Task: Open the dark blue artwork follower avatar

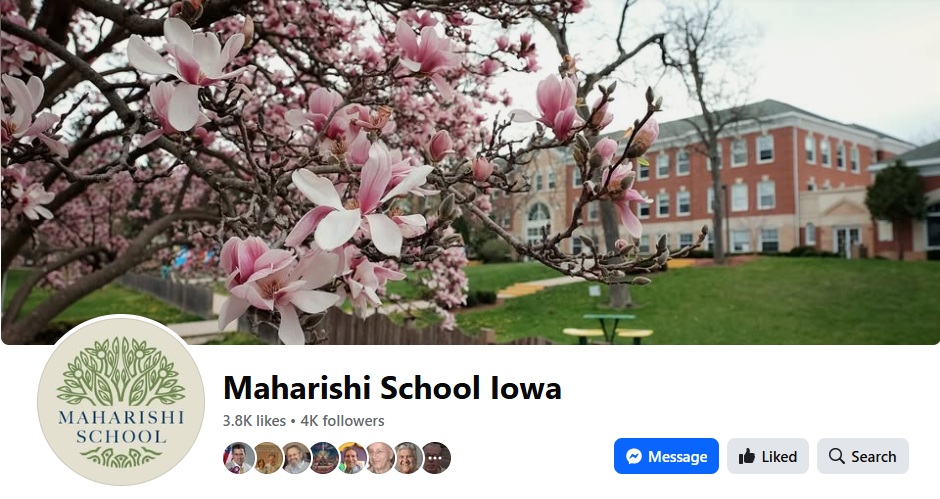Action: 324,458
